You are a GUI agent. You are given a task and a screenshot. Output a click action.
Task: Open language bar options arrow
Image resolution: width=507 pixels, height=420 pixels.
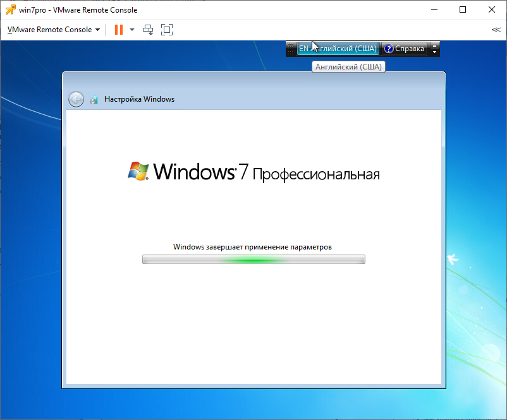(434, 52)
